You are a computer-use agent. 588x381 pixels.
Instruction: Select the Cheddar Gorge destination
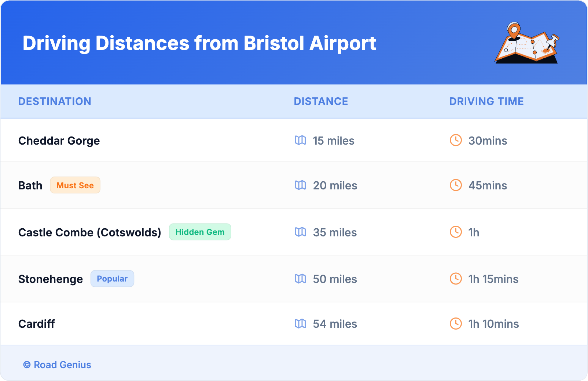pyautogui.click(x=59, y=141)
